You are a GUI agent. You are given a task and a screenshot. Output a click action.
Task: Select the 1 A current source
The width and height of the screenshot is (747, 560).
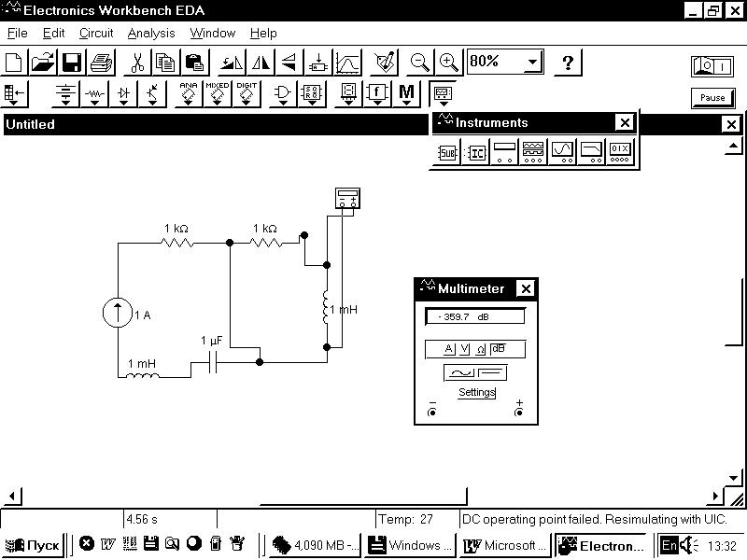point(118,313)
